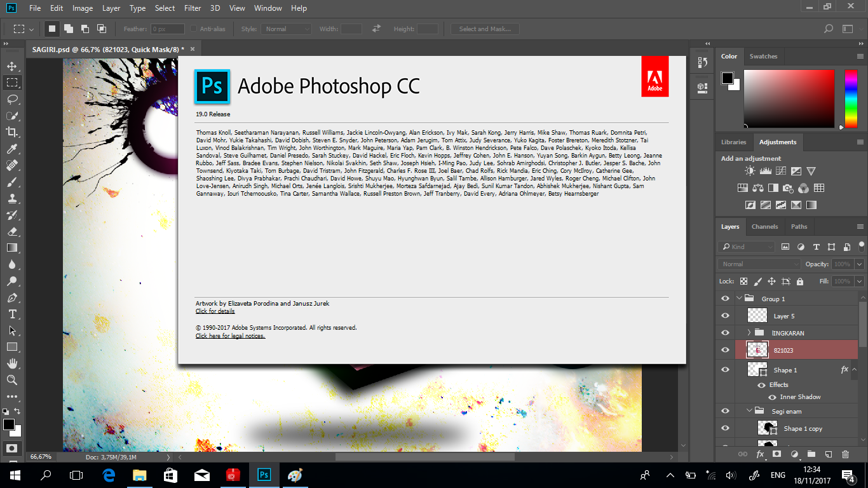Toggle visibility of Shape 1 layer

[x=725, y=370]
